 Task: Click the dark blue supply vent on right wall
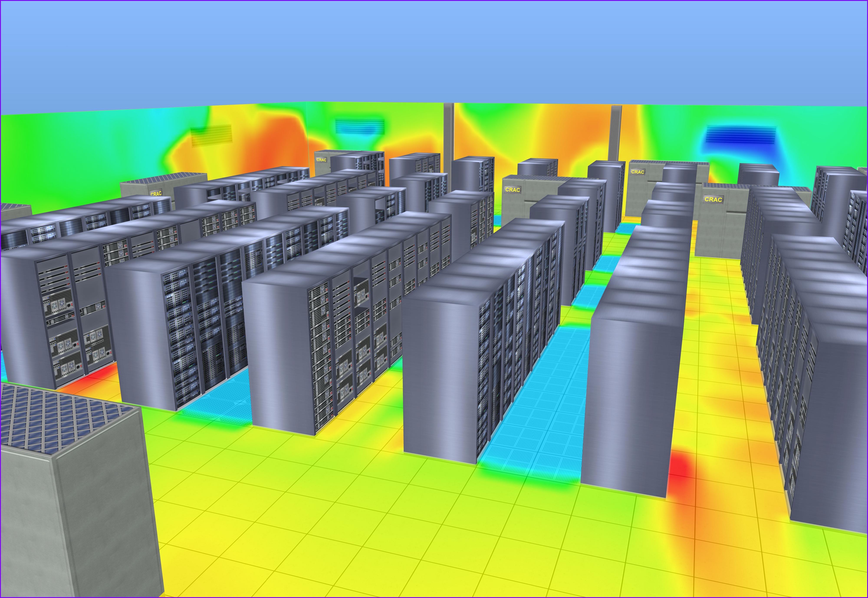pyautogui.click(x=741, y=135)
